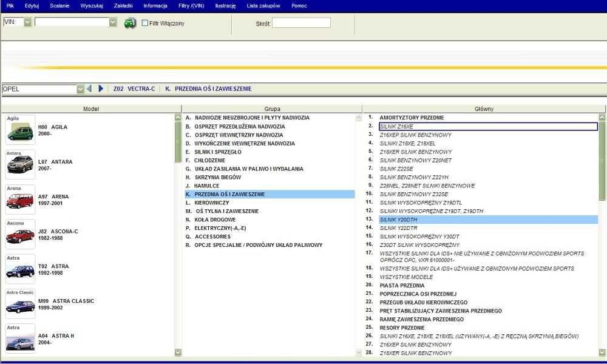
Task: Expand the VIN type dropdown arrow
Action: (x=27, y=22)
